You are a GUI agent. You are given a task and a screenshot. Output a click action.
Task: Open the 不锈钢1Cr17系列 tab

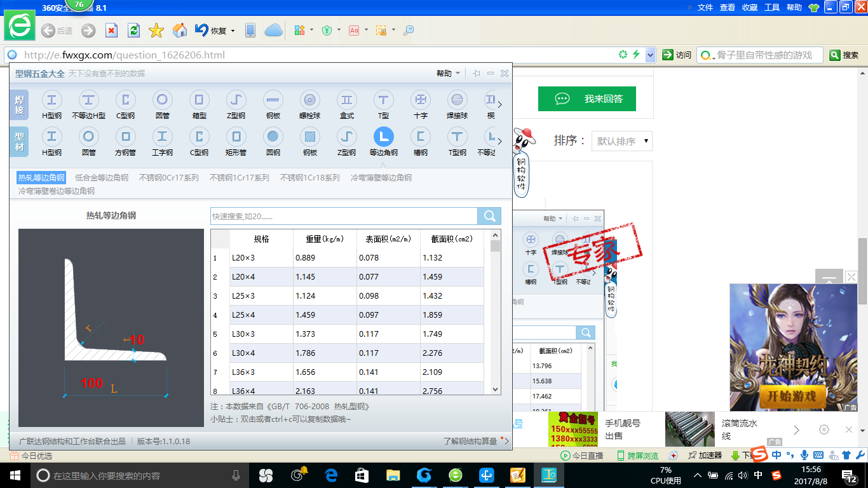(240, 178)
